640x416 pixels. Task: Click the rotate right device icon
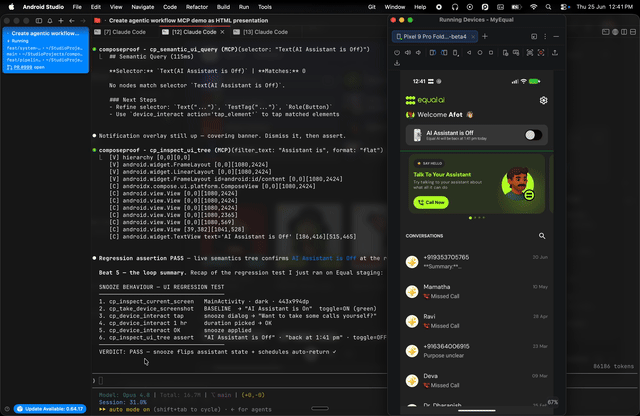tap(444, 53)
